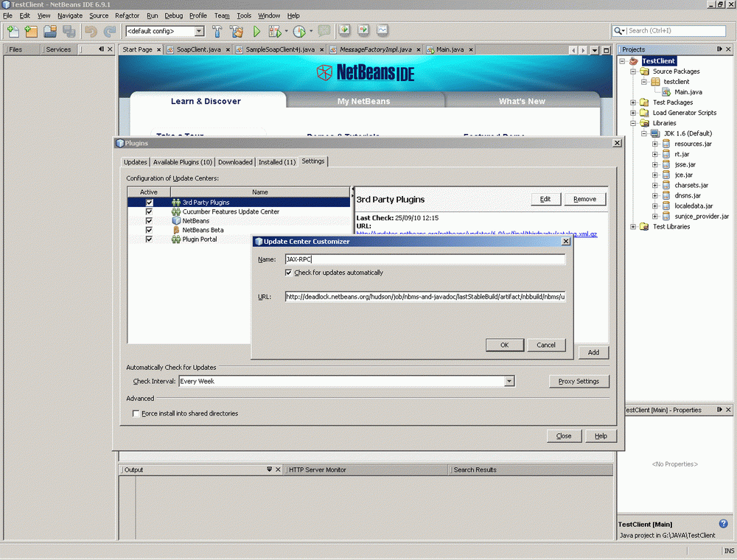This screenshot has width=737, height=560.
Task: Click the Undo toolbar icon
Action: [x=91, y=32]
